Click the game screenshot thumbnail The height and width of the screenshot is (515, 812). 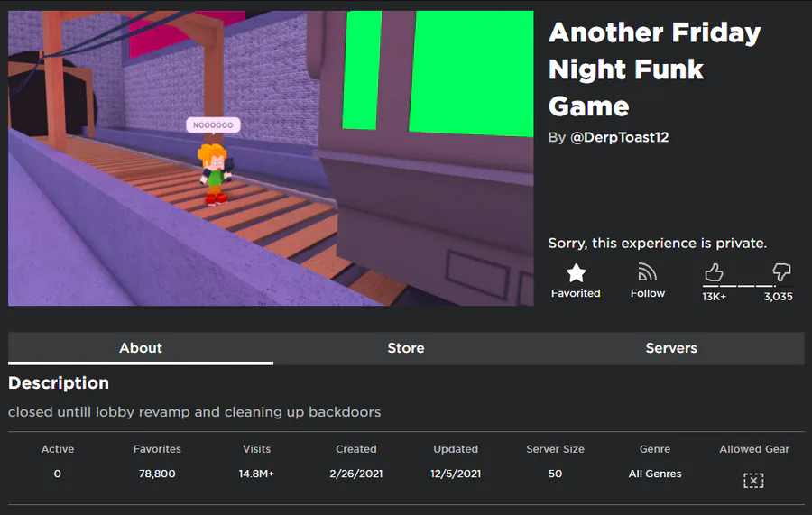(x=271, y=159)
